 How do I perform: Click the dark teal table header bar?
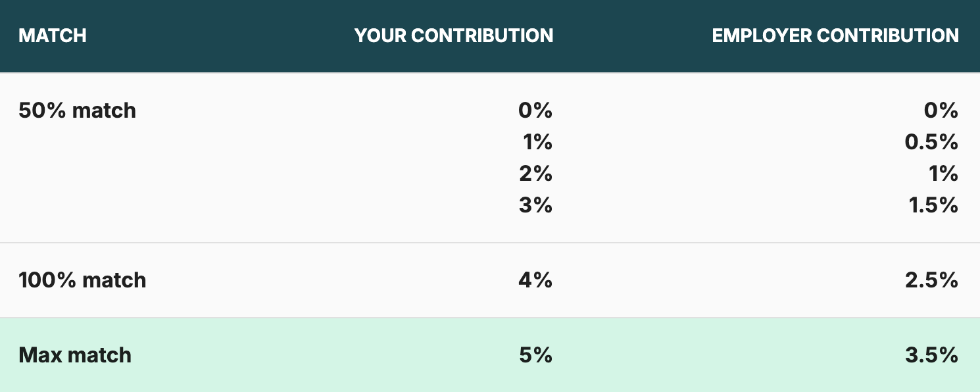coord(490,36)
